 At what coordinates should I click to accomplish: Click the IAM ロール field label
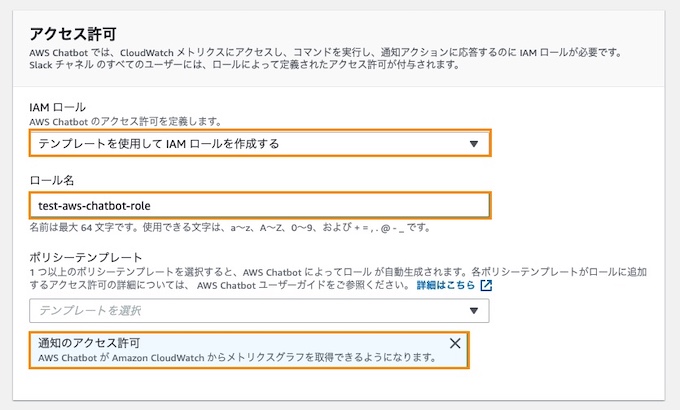coord(58,106)
